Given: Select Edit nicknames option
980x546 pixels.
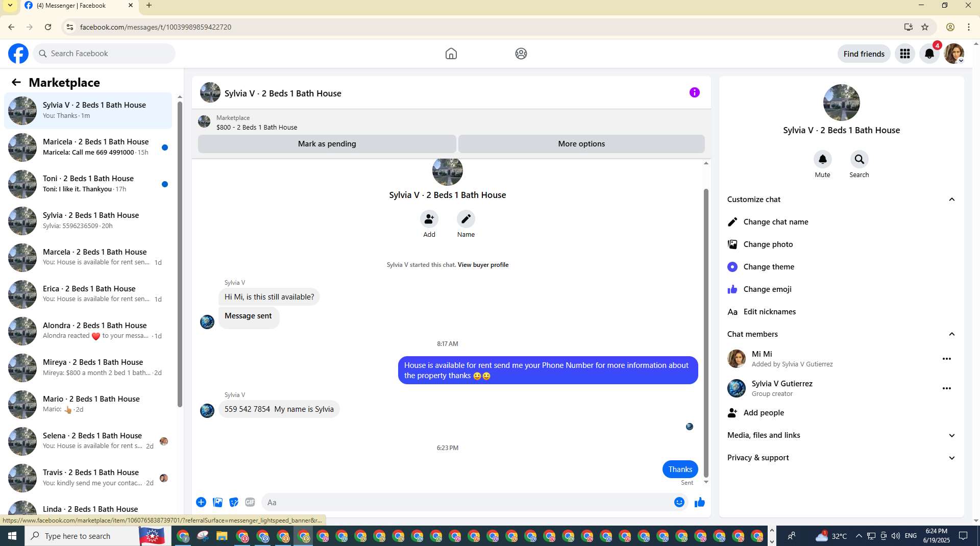Looking at the screenshot, I should coord(842,312).
